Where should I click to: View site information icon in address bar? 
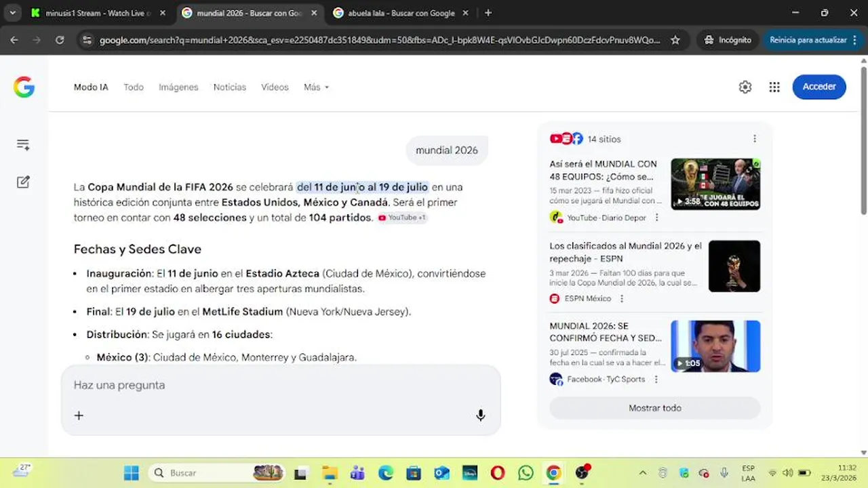click(86, 40)
